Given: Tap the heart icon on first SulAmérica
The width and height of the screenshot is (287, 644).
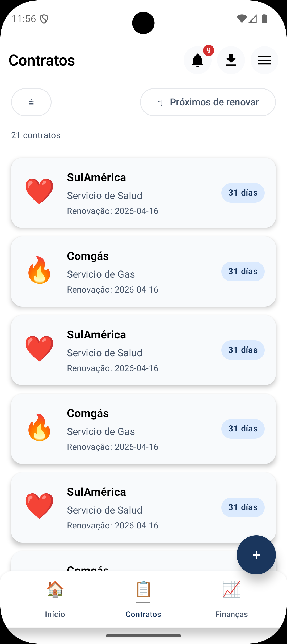Looking at the screenshot, I should tap(39, 191).
